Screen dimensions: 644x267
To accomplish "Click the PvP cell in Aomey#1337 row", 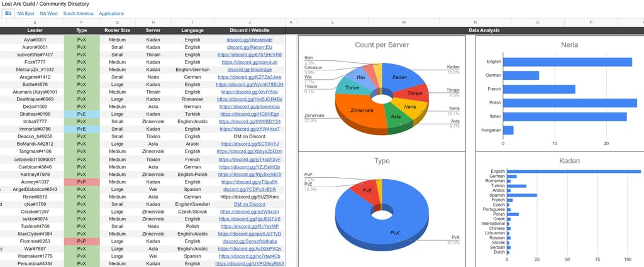I will pos(82,182).
